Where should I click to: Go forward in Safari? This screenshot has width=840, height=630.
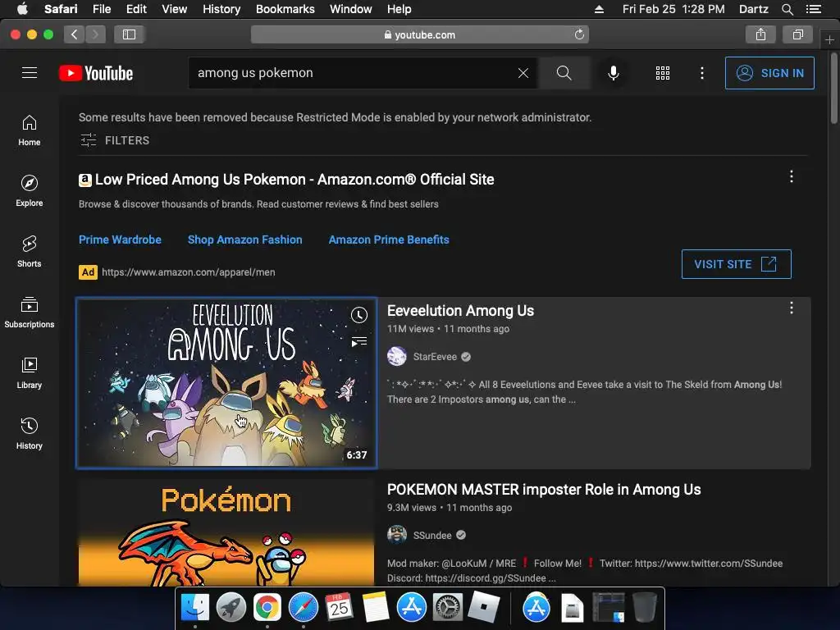(x=95, y=34)
